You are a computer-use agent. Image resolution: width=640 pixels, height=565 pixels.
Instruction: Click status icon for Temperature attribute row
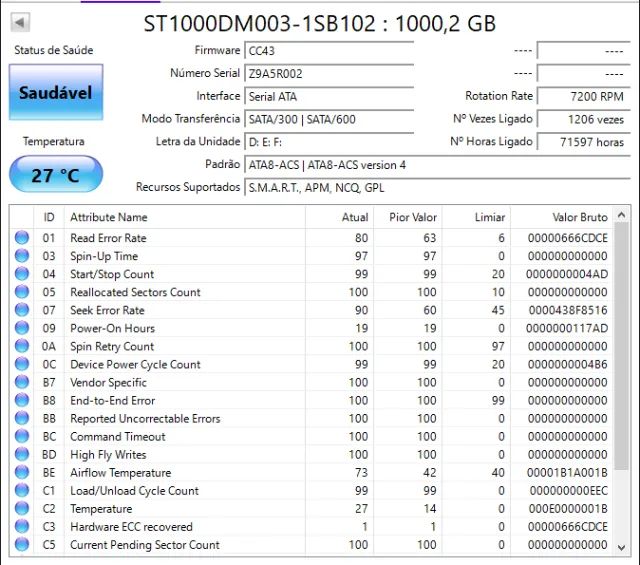click(x=22, y=508)
